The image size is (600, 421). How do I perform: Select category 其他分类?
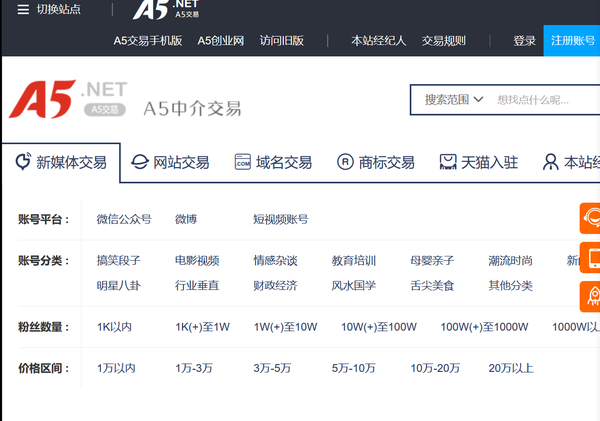[x=510, y=286]
